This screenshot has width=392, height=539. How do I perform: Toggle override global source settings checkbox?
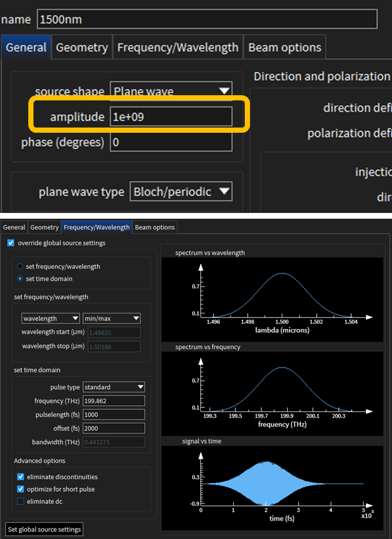[x=11, y=243]
